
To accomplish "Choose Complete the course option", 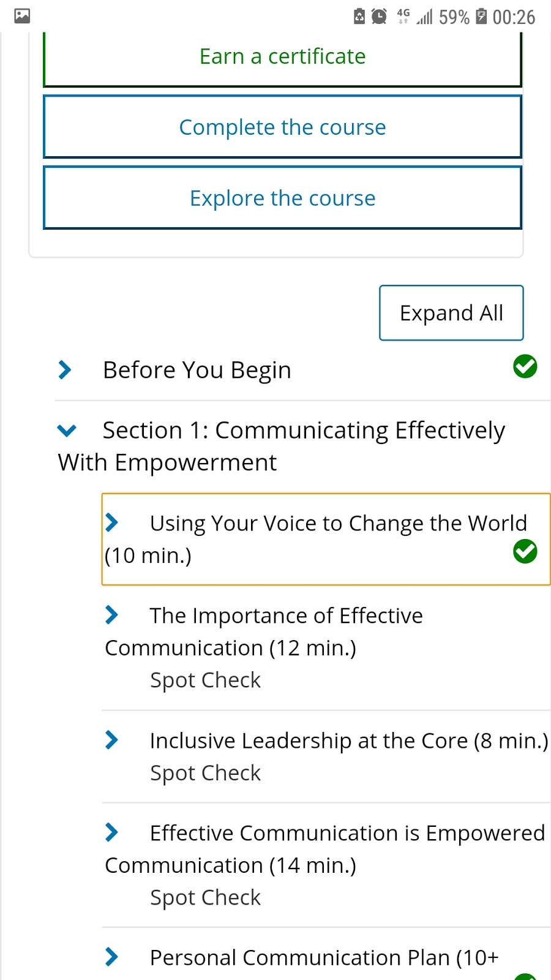I will tap(282, 127).
